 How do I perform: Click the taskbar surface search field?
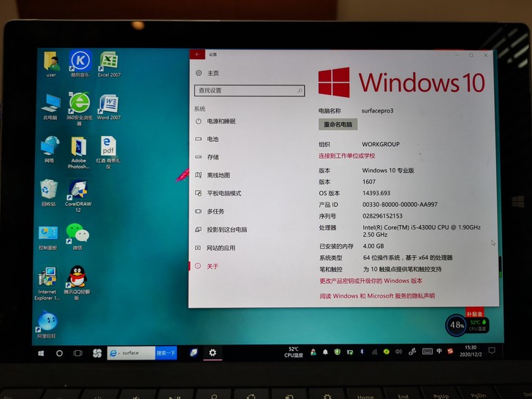point(132,353)
